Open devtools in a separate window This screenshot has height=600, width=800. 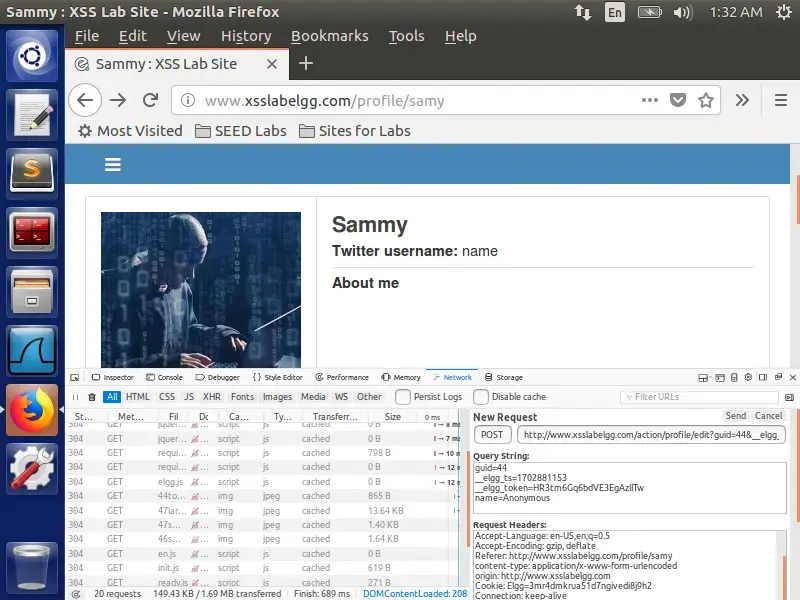pyautogui.click(x=778, y=377)
